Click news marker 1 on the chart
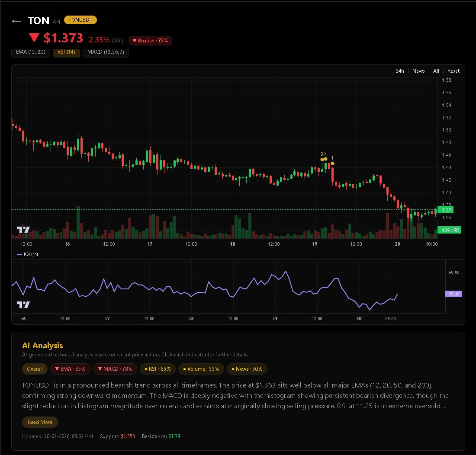This screenshot has height=455, width=476. point(332,163)
